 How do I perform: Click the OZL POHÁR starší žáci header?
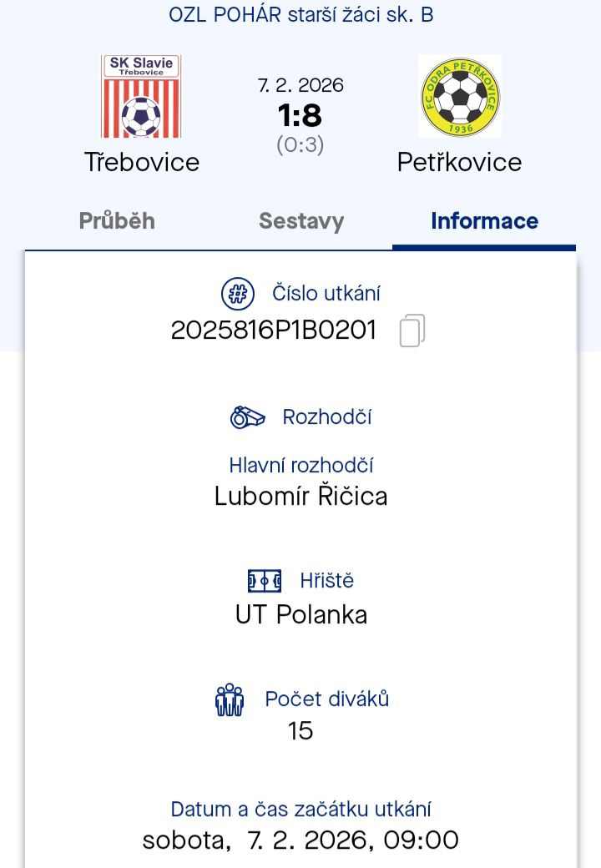coord(301,15)
